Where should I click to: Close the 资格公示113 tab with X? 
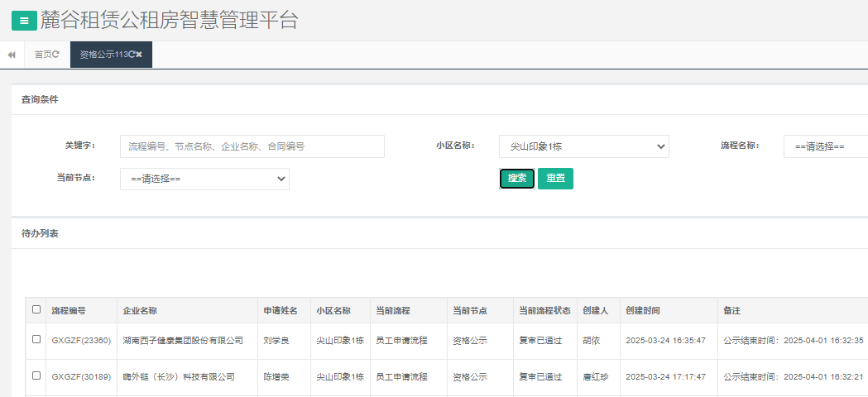pos(140,55)
